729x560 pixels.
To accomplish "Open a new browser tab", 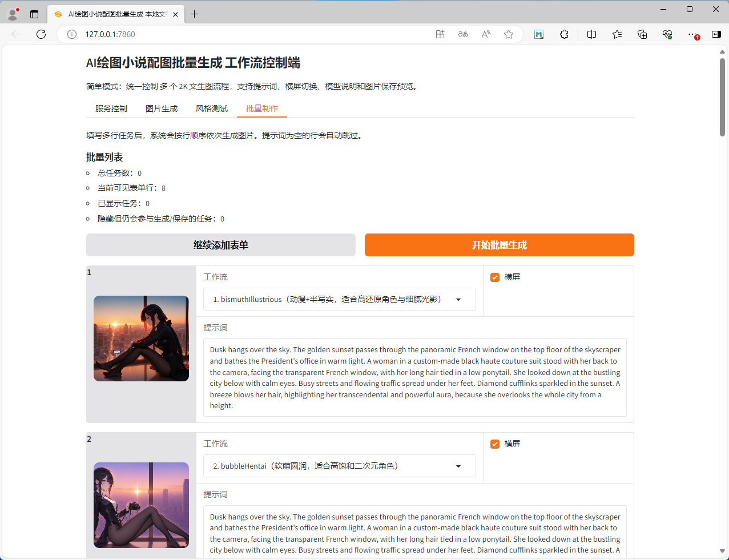I will pyautogui.click(x=195, y=14).
